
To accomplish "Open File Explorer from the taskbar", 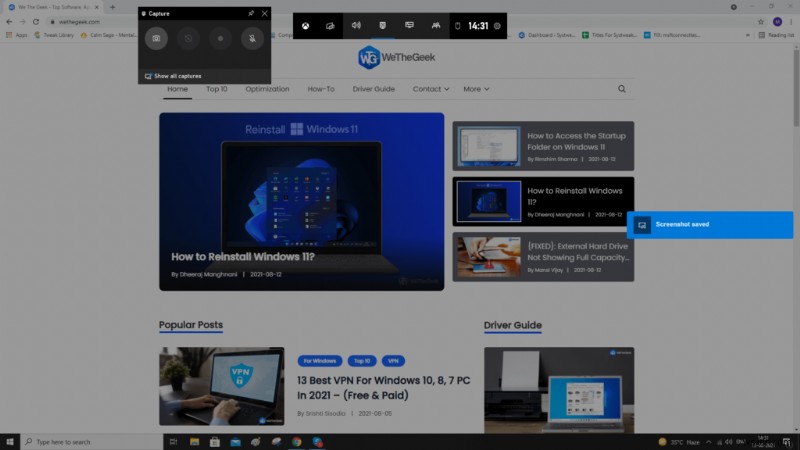I will point(194,442).
